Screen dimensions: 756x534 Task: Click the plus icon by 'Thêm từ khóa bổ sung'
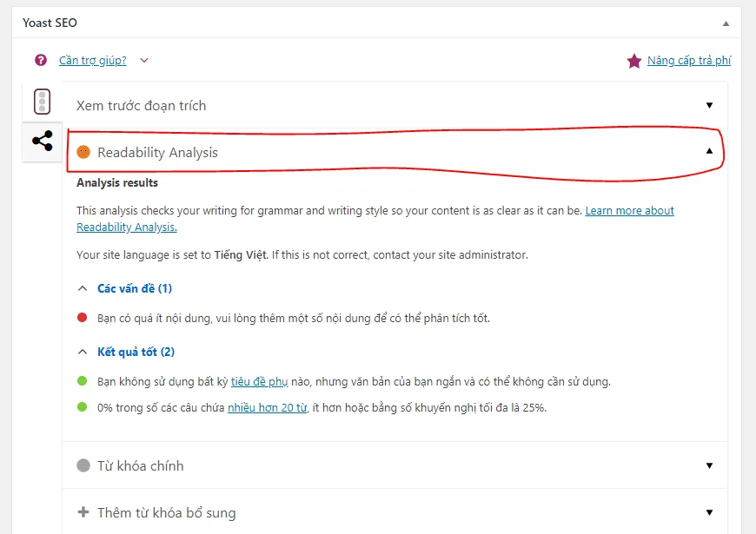pyautogui.click(x=83, y=511)
